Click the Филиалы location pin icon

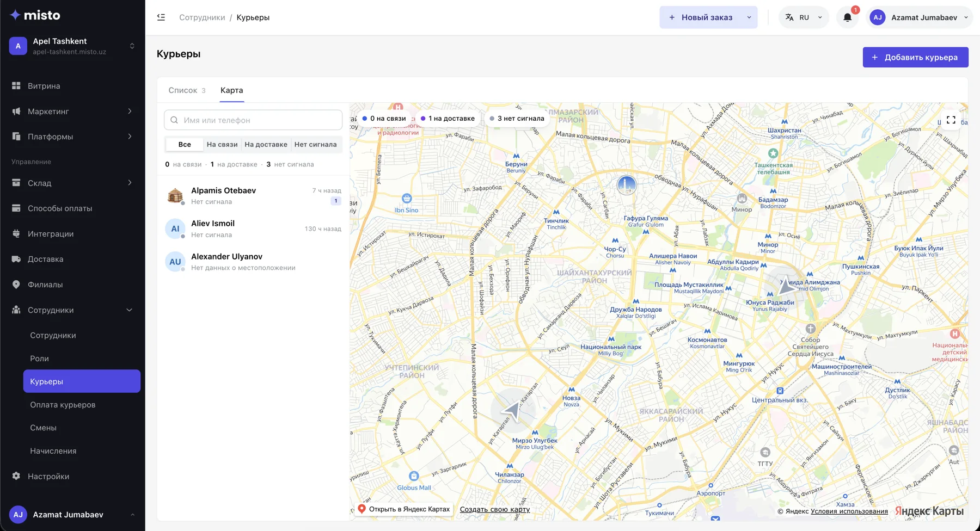[16, 285]
